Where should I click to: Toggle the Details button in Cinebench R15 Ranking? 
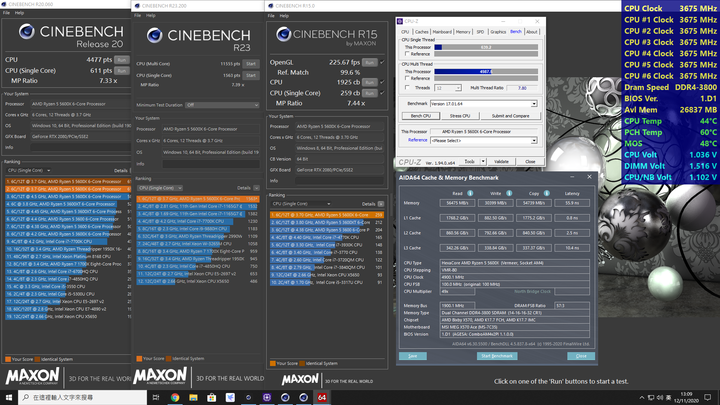(x=381, y=204)
